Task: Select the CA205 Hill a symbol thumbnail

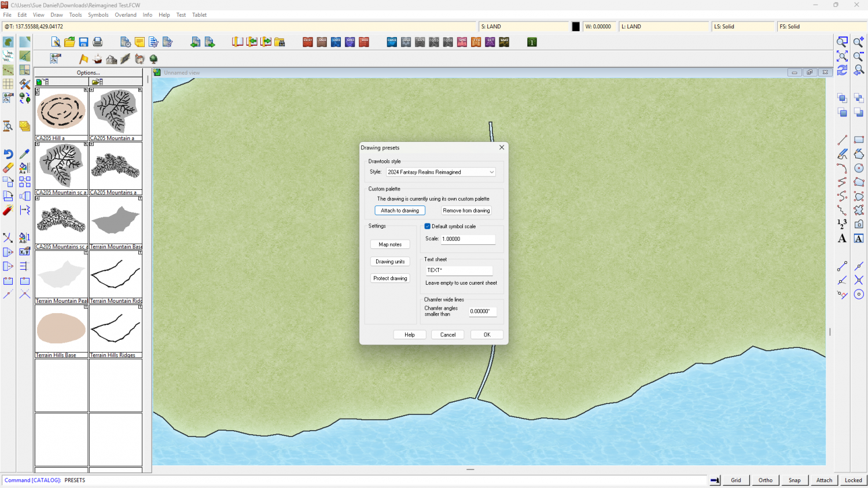Action: coord(61,112)
